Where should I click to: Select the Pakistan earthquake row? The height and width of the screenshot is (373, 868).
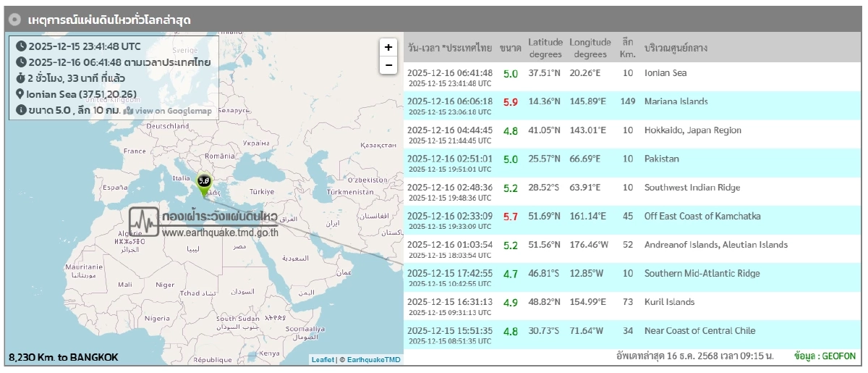pos(632,164)
